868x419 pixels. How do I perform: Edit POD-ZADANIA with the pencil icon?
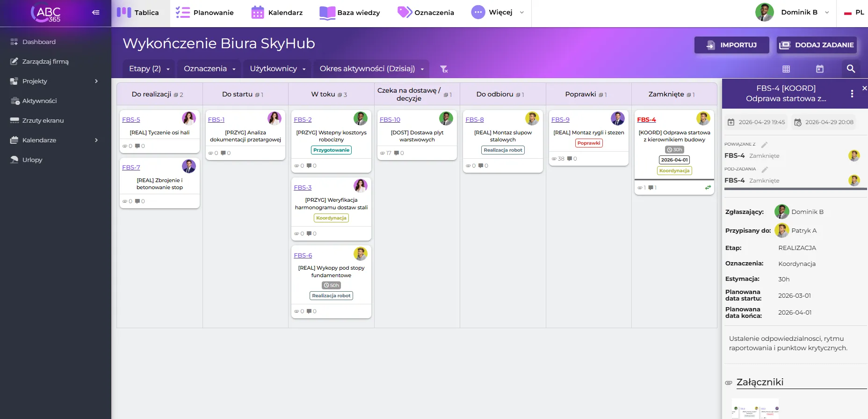[x=765, y=169]
